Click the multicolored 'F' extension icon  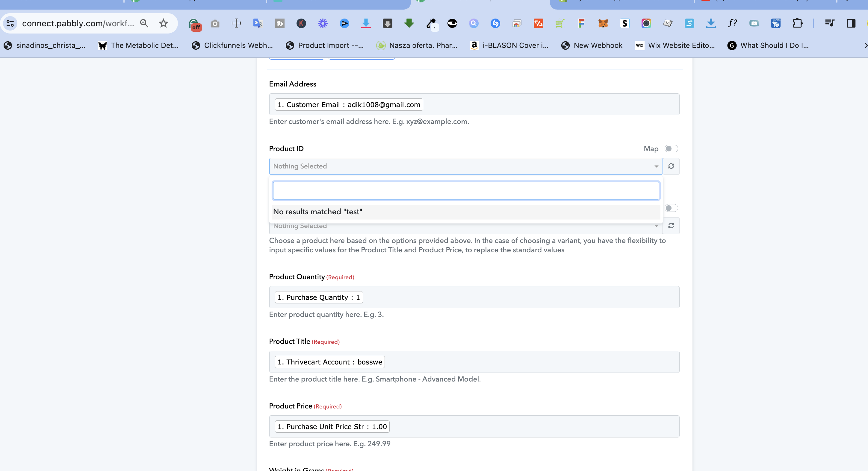tap(582, 23)
